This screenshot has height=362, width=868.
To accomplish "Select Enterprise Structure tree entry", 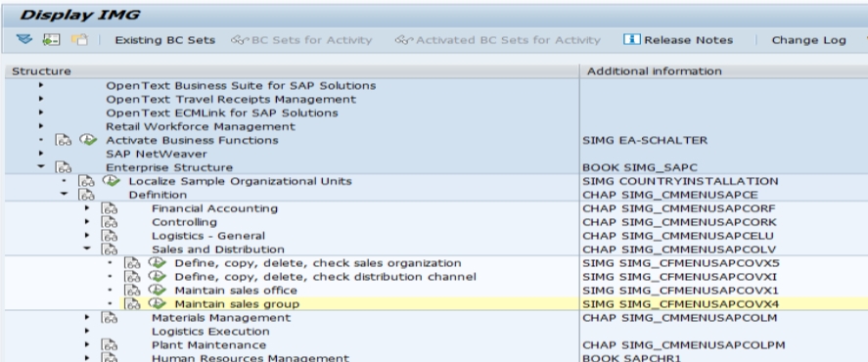I will (169, 167).
